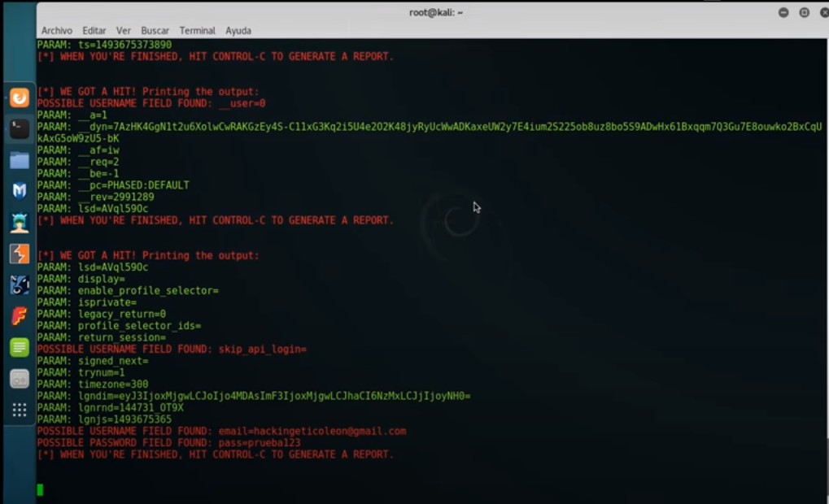Click the PARAM: return_session= line
829x504 pixels.
102,337
